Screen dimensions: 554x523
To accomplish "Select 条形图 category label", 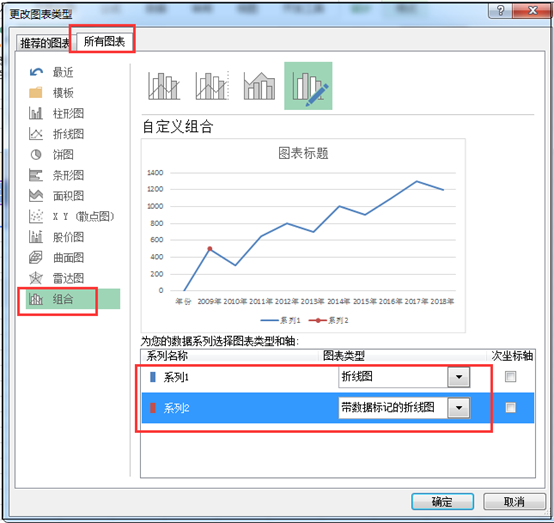I will 69,175.
